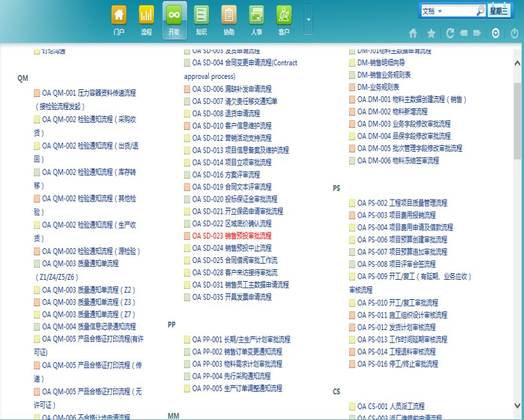Click the search magnifier icon
Screen dimensions: 524x420
click(x=480, y=11)
